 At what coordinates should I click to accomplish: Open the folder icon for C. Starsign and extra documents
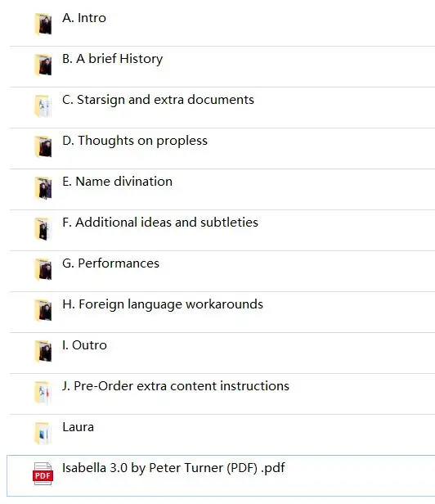43,106
